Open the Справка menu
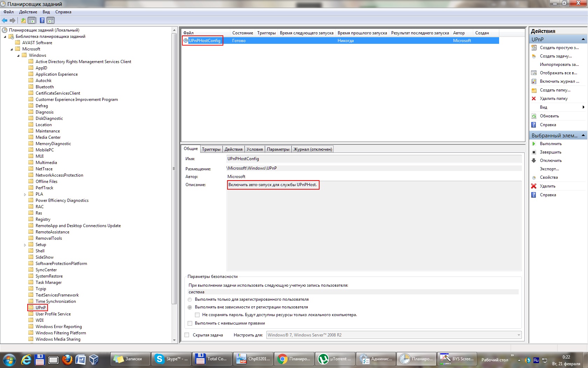588x368 pixels. click(63, 12)
